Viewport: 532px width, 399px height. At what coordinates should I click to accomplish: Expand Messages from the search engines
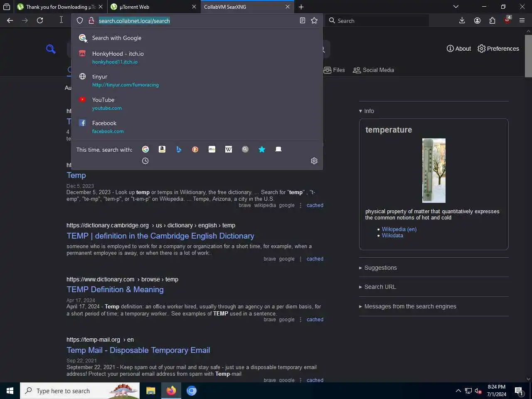pyautogui.click(x=408, y=306)
